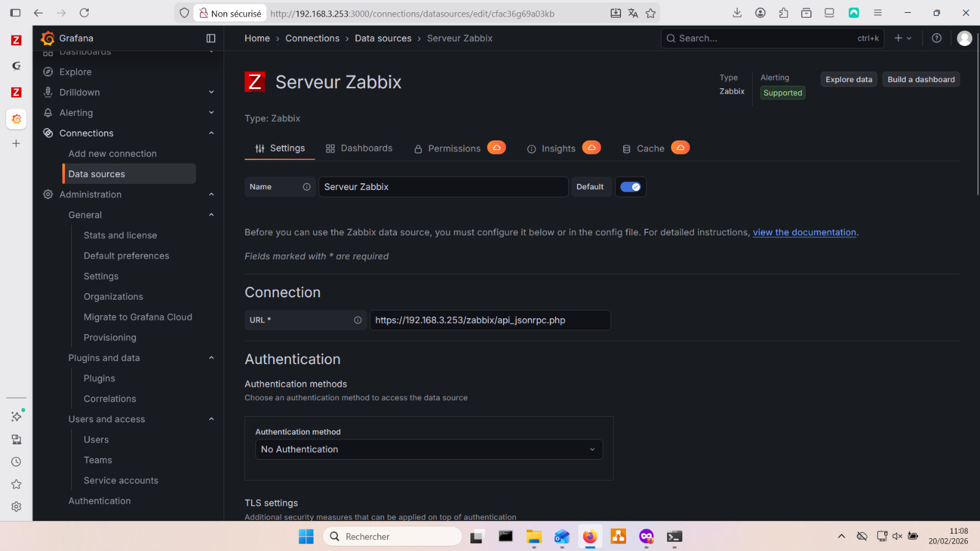
Task: Open Add new connection in sidebar
Action: [x=113, y=154]
